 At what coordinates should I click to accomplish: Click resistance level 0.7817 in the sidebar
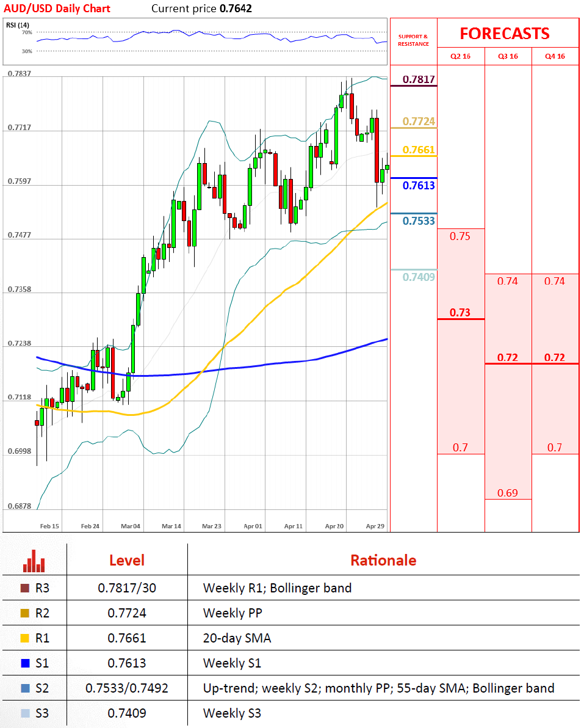coord(419,79)
